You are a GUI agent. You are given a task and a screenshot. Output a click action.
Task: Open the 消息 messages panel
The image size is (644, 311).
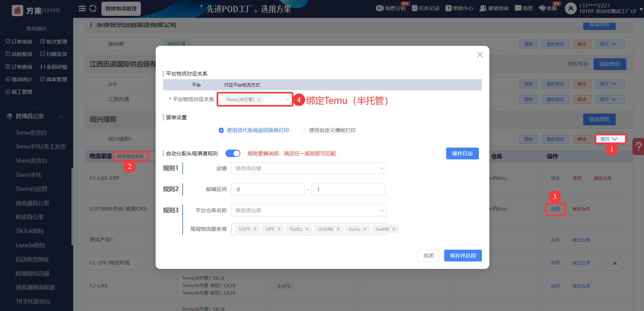coord(524,8)
